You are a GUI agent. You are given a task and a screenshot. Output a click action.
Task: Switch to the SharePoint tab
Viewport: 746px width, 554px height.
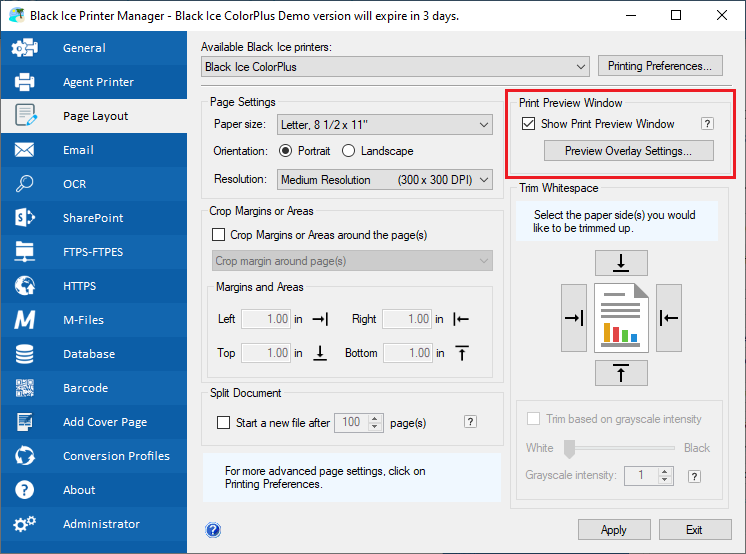[x=94, y=218]
